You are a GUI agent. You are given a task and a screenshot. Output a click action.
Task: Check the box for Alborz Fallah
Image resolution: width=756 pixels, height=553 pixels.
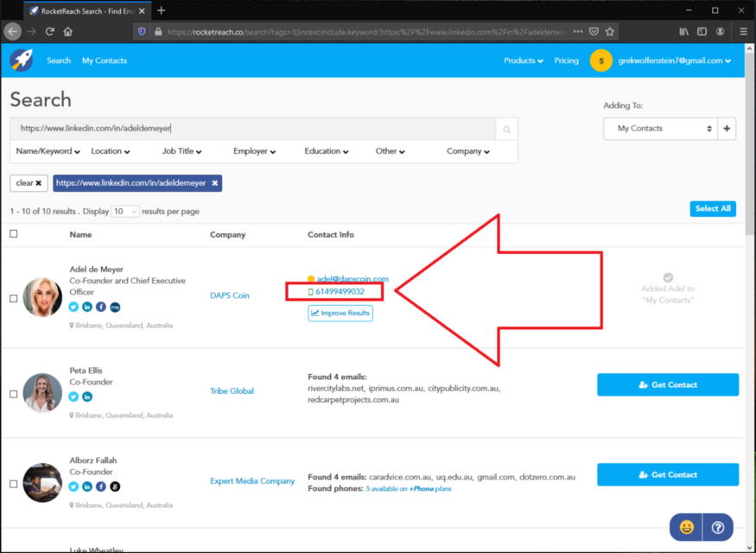point(14,484)
